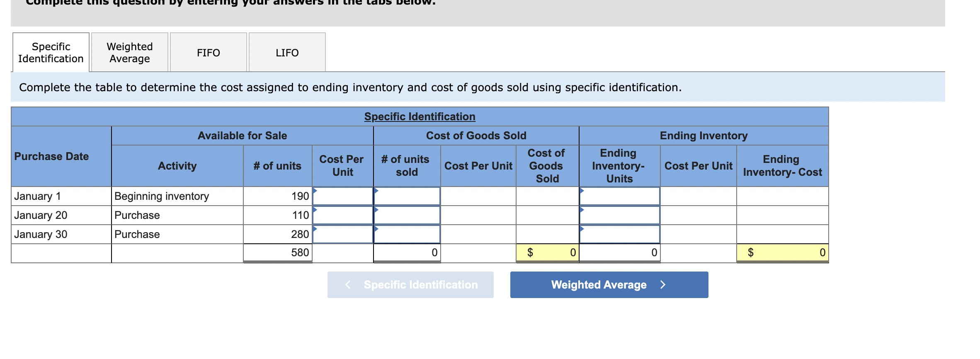Click the Ending Inventory group header
Image resolution: width=980 pixels, height=359 pixels.
(x=704, y=136)
